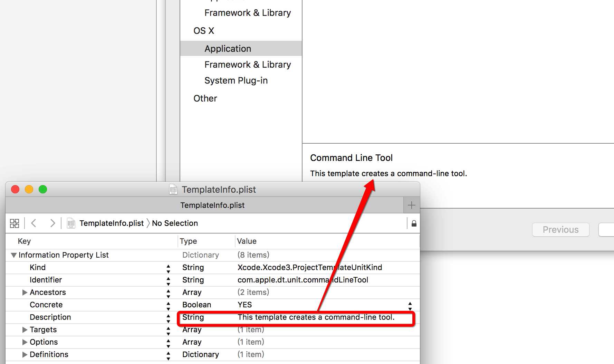The width and height of the screenshot is (614, 364).
Task: Open the Identifier key stepper
Action: 168,281
